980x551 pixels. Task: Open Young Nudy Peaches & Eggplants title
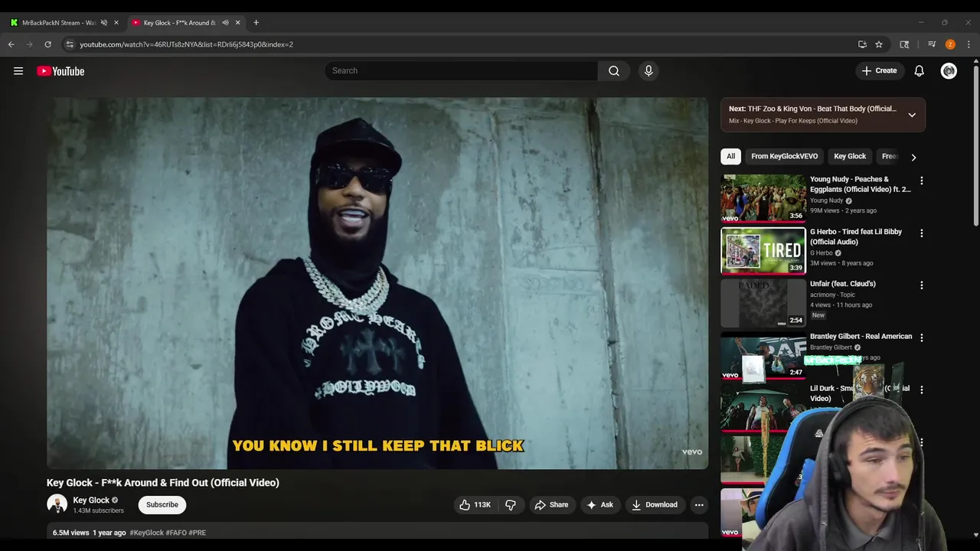[x=860, y=184]
